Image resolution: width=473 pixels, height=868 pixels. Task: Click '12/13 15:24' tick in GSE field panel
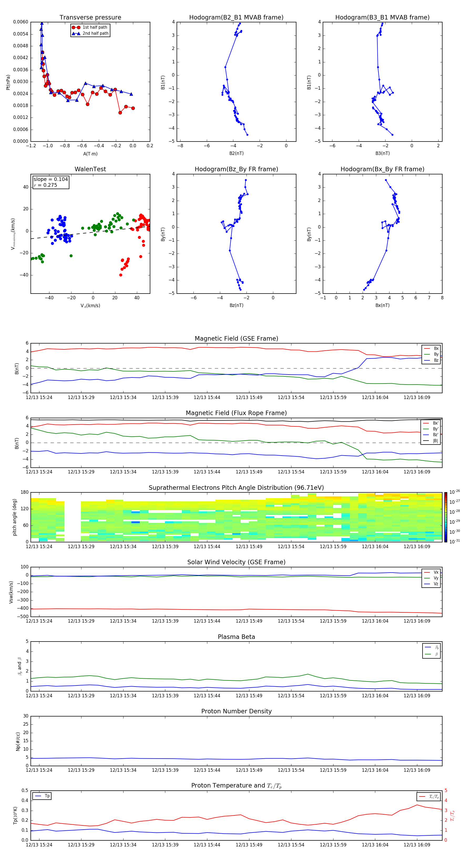tap(39, 398)
